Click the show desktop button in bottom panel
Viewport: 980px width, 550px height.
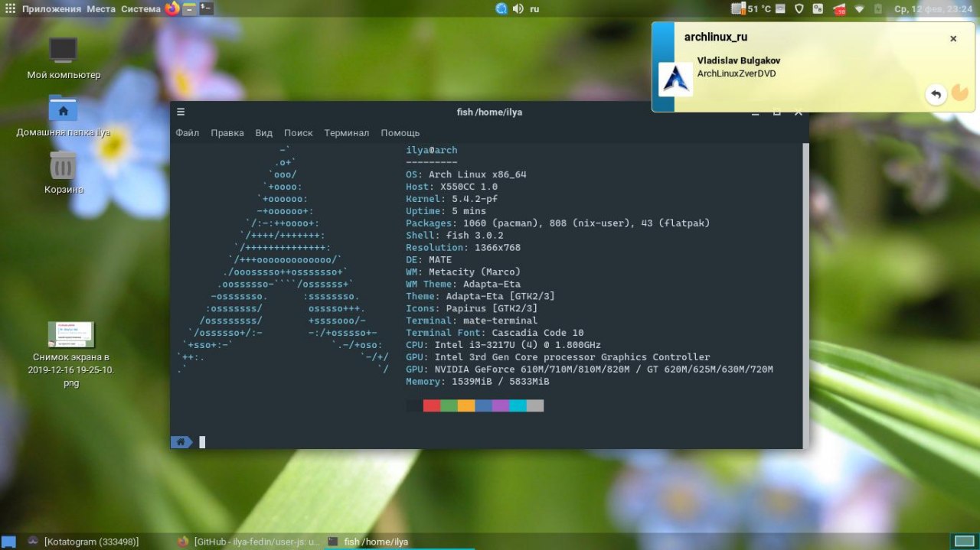click(x=9, y=542)
